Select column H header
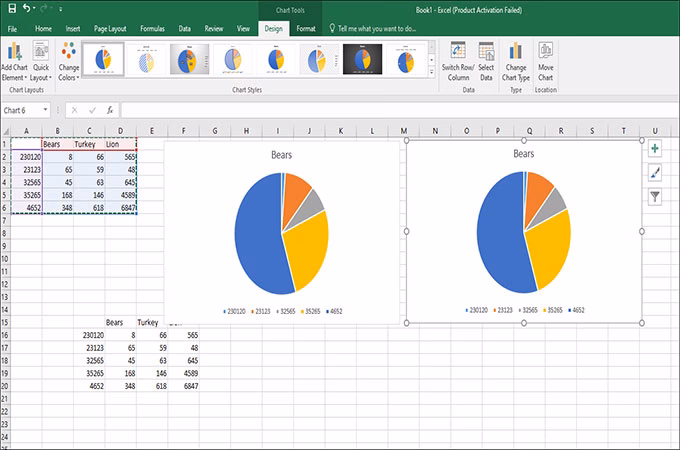 (245, 131)
